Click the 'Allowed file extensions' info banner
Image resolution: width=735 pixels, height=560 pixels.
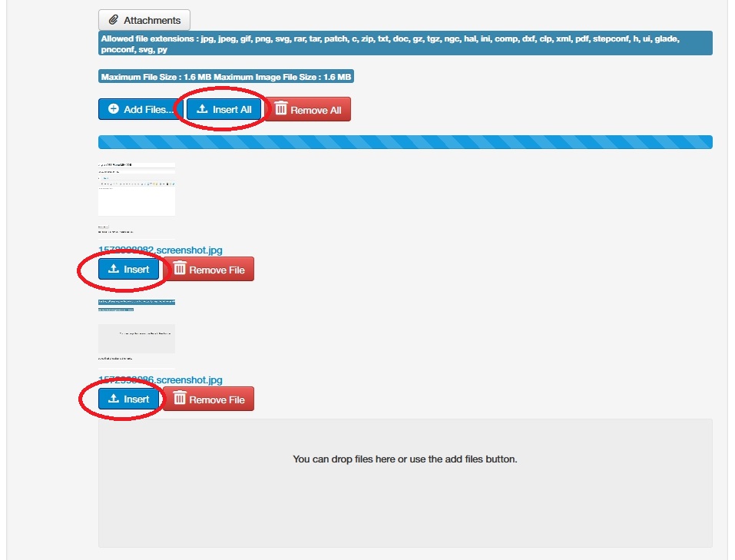click(x=405, y=43)
